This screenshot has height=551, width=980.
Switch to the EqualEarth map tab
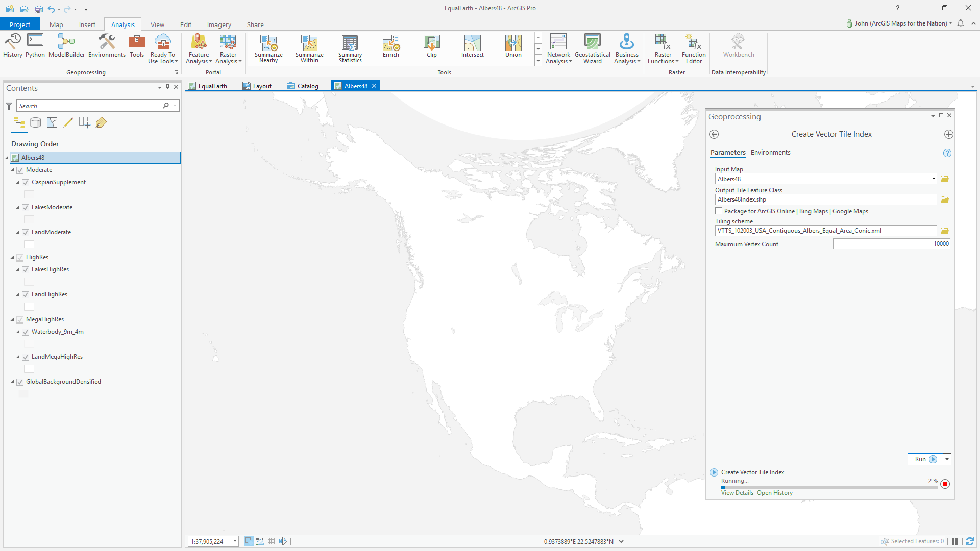coord(208,86)
